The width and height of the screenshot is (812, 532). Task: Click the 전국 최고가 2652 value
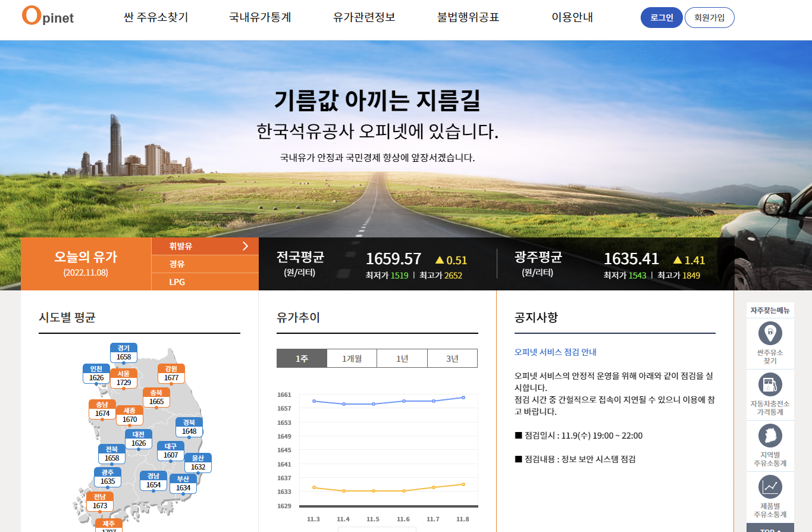tap(453, 276)
